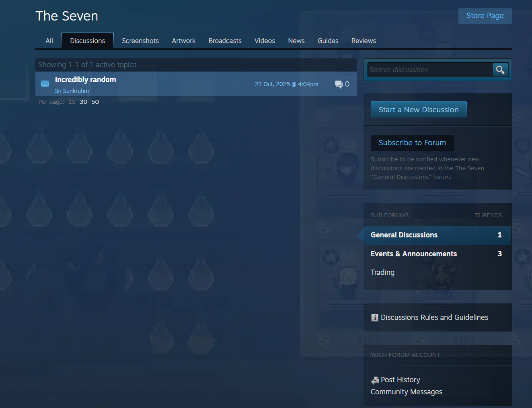Switch to the Screenshots tab

click(x=140, y=41)
